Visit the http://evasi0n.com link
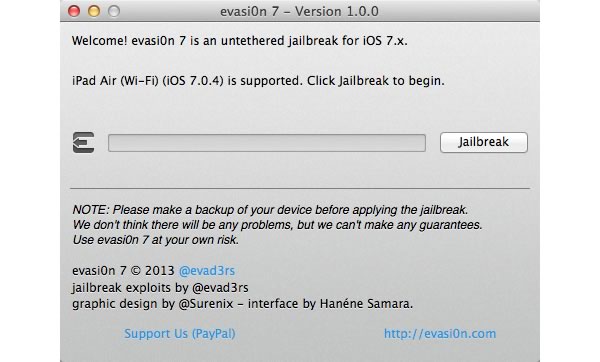The image size is (600, 362). point(440,333)
